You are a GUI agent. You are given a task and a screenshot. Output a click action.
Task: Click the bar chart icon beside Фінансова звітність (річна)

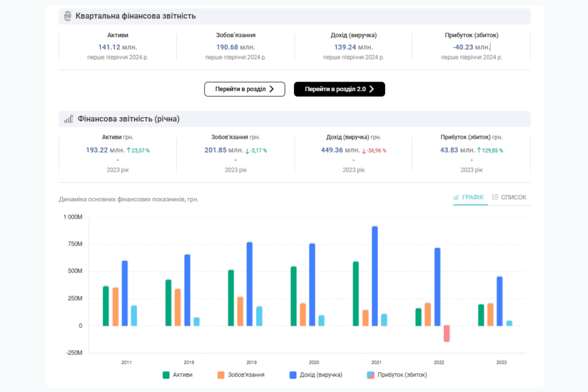pos(68,119)
